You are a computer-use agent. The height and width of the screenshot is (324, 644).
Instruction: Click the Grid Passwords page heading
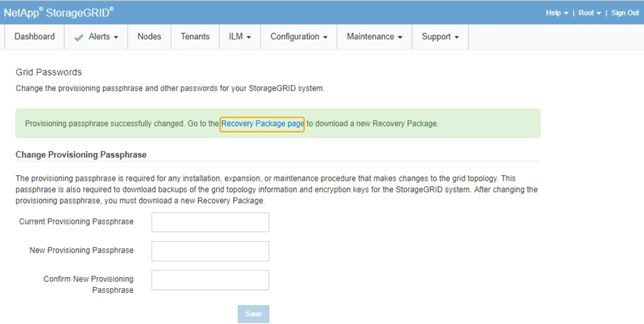(48, 72)
